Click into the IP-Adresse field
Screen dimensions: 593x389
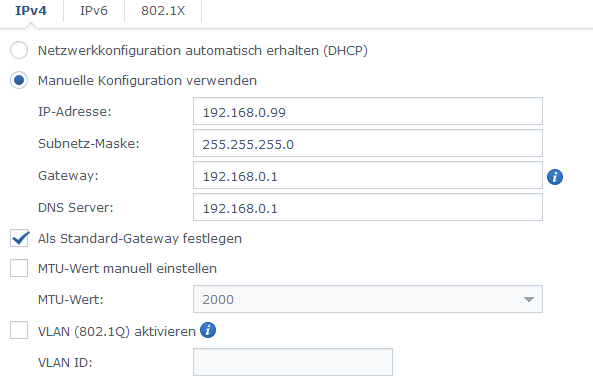368,111
